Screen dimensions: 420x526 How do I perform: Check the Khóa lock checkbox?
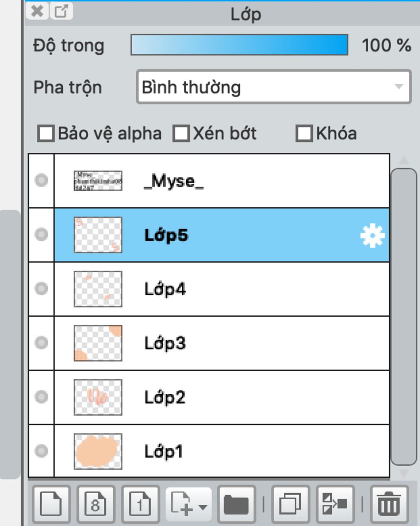pyautogui.click(x=304, y=134)
